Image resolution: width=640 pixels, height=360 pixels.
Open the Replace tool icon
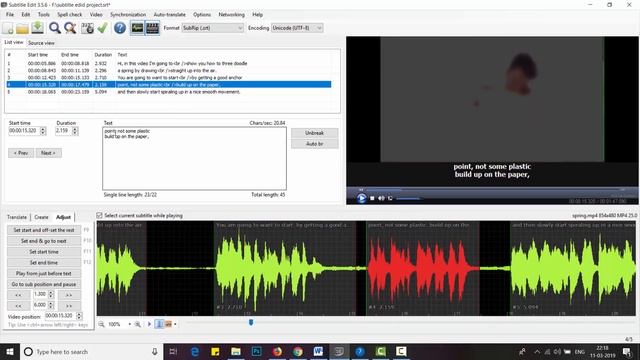click(x=70, y=28)
